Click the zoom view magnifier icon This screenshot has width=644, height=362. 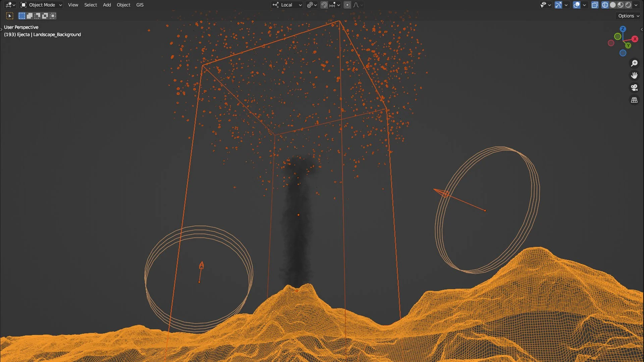tap(634, 63)
